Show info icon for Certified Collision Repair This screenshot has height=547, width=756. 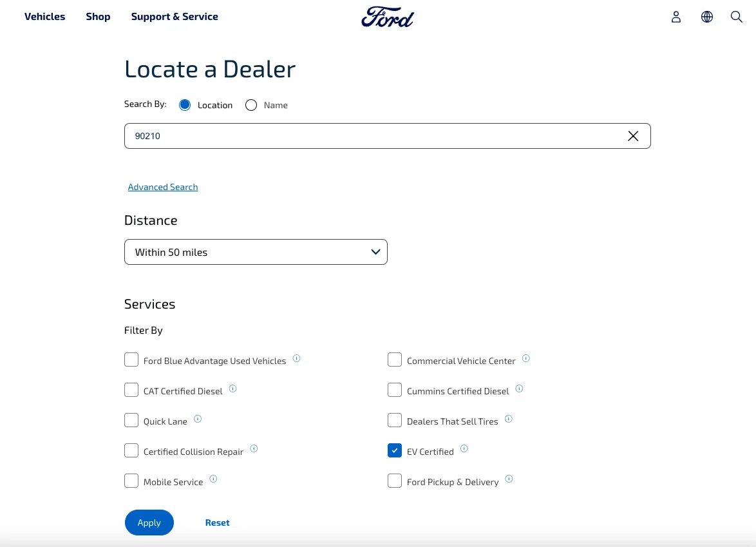[x=254, y=448]
